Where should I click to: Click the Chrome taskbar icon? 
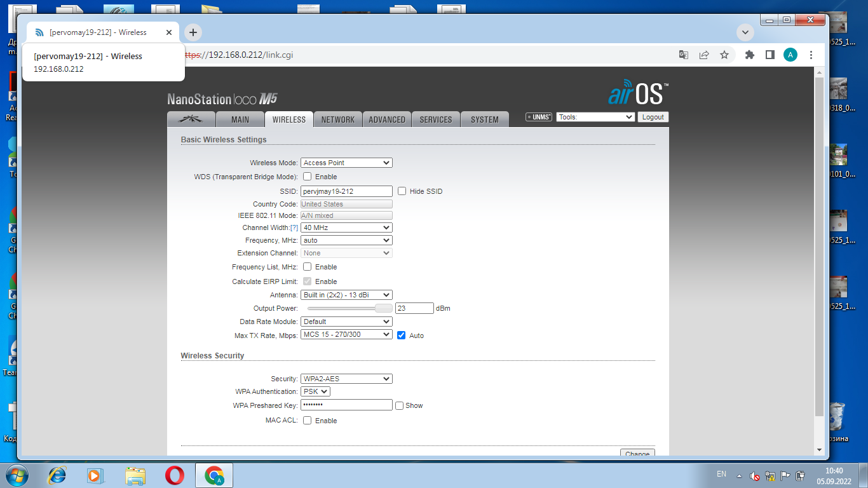point(214,475)
